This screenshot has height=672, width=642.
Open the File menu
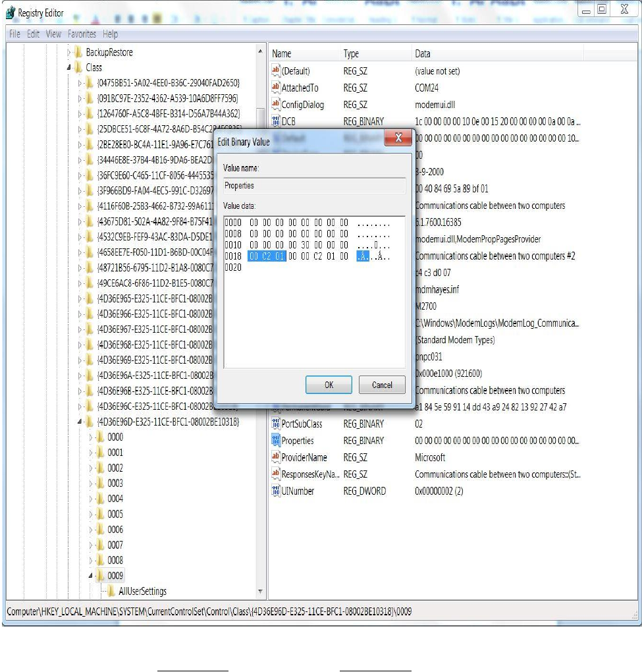point(14,34)
